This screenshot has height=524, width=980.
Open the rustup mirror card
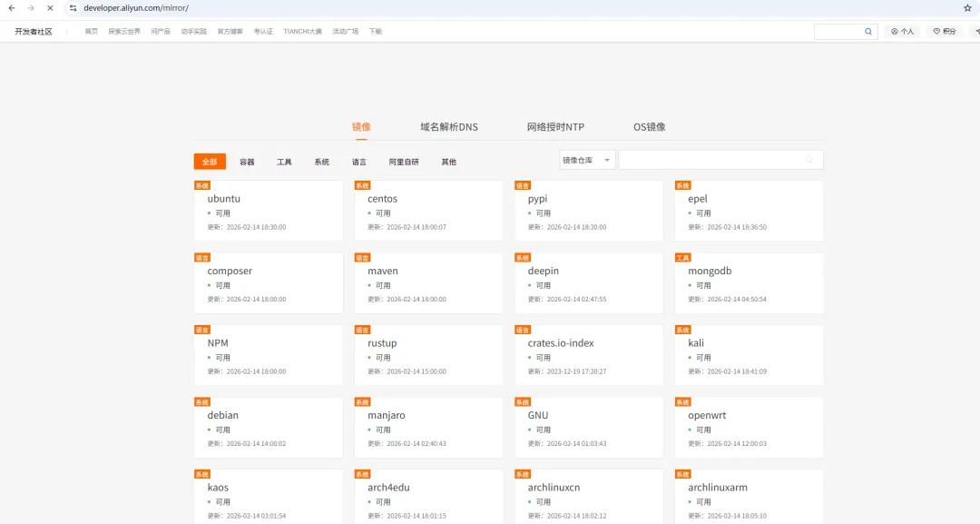[428, 355]
